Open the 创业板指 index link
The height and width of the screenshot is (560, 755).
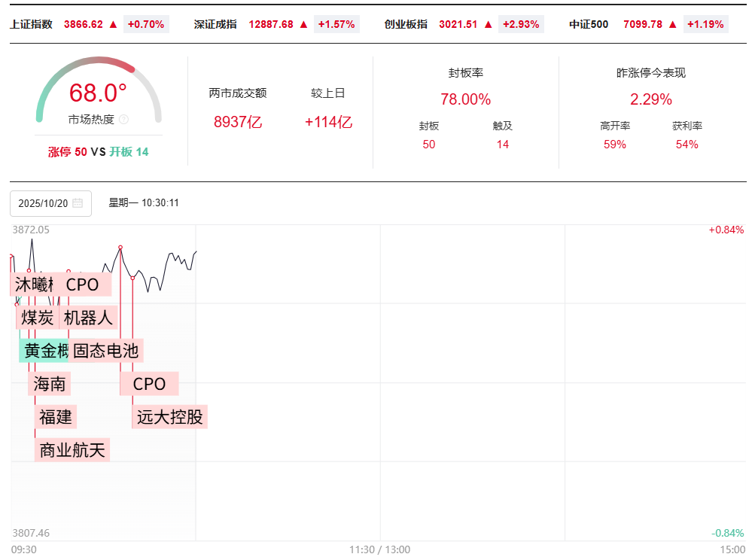[x=406, y=24]
